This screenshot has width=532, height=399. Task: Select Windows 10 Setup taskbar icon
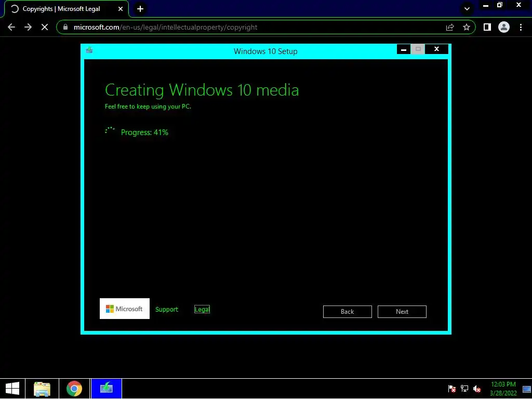pos(106,389)
